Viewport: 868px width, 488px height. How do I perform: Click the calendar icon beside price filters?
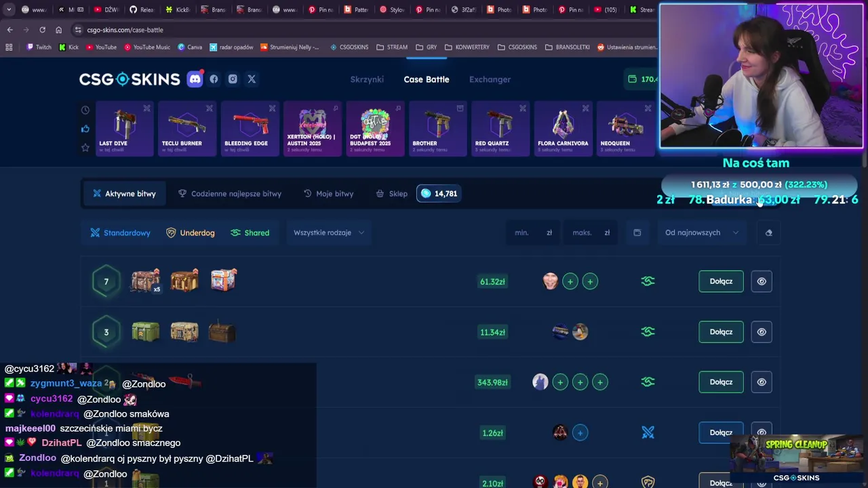(637, 232)
